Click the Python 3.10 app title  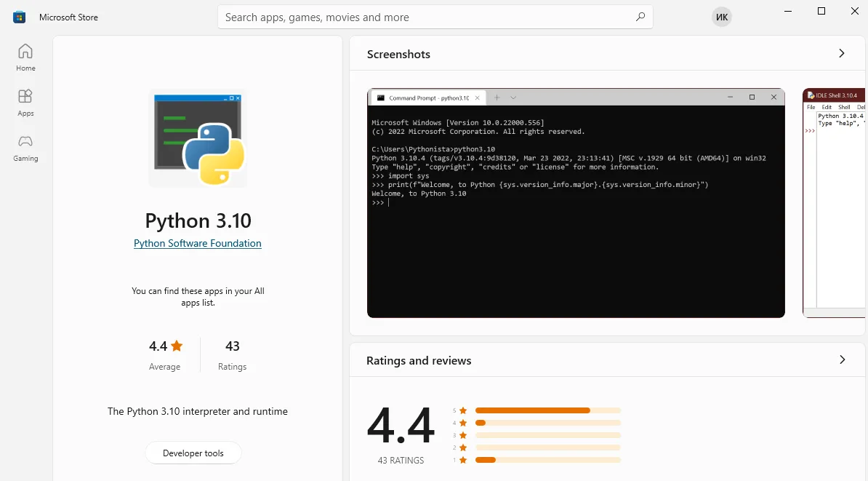(198, 220)
